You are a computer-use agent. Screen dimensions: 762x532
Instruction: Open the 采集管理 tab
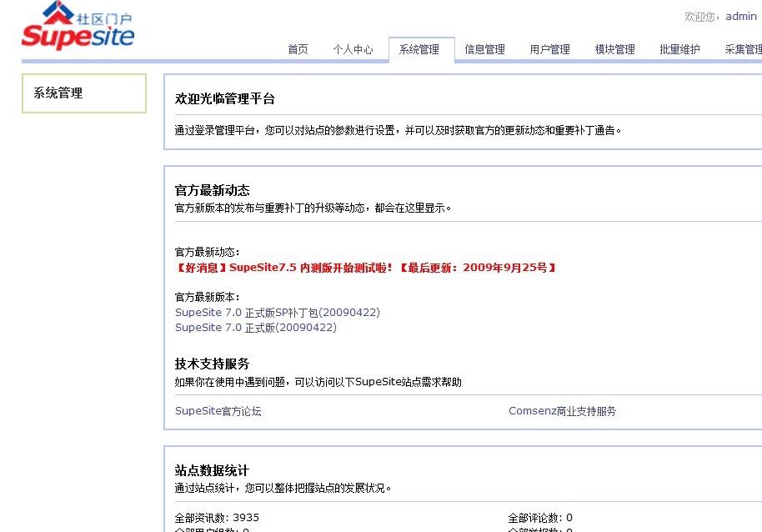744,49
